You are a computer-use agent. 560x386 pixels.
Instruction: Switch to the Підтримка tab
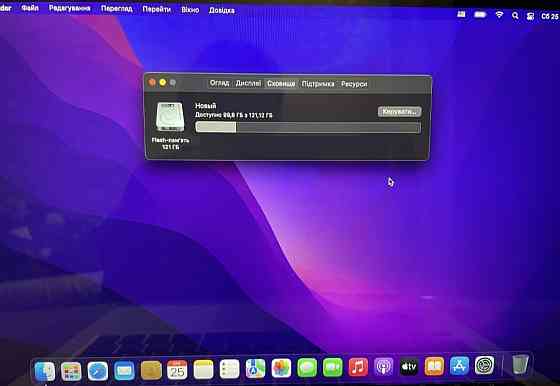click(318, 84)
